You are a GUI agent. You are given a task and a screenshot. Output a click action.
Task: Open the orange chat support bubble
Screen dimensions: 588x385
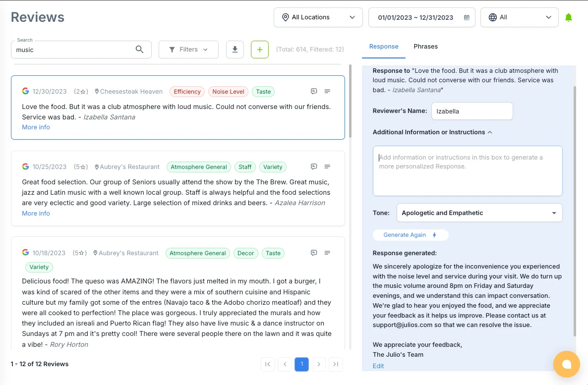pyautogui.click(x=566, y=364)
